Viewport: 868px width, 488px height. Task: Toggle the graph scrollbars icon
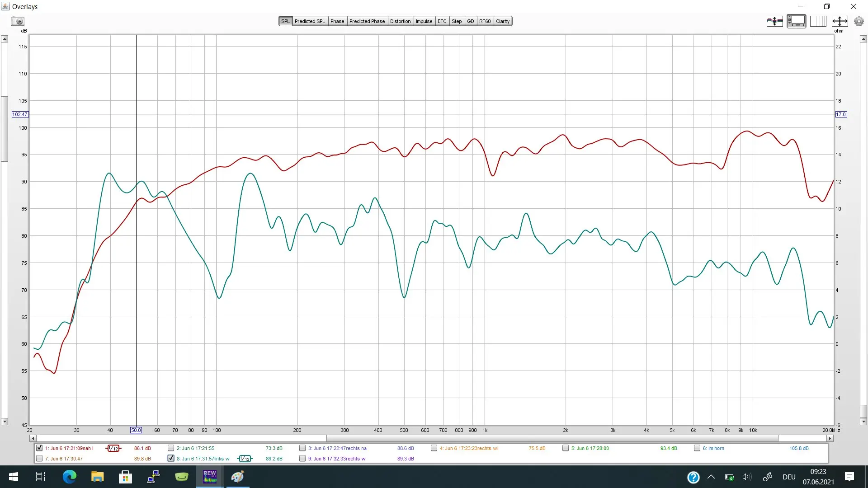(796, 21)
